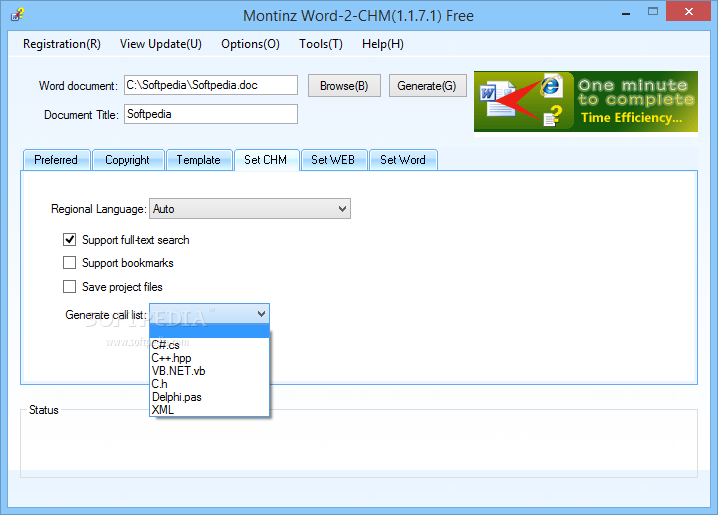Click the Browse(B) button
Image resolution: width=718 pixels, height=515 pixels.
coord(344,86)
